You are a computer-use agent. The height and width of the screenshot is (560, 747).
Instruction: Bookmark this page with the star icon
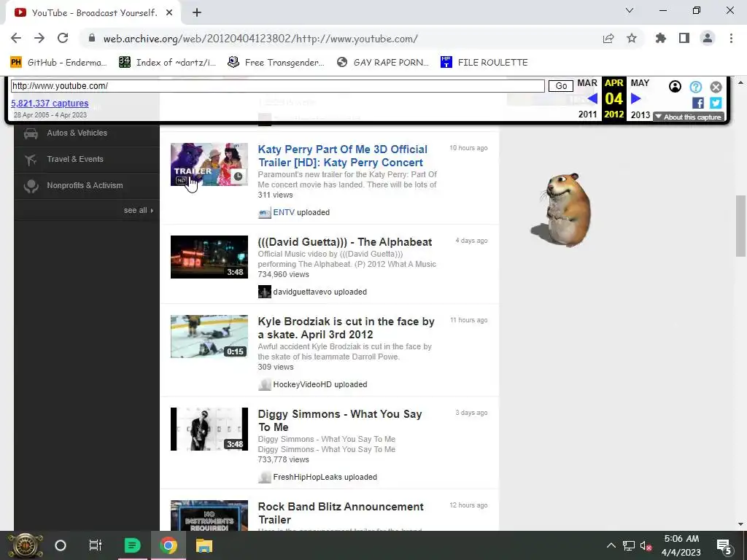(x=632, y=39)
